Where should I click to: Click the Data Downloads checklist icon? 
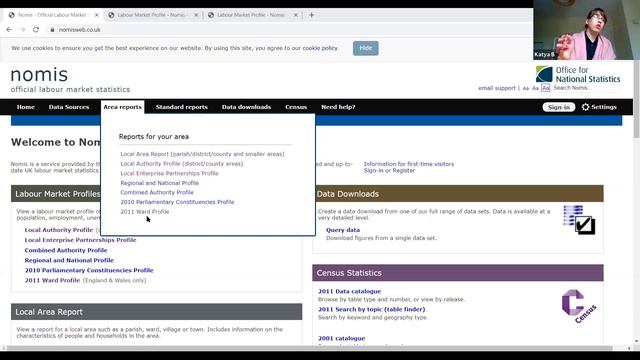(579, 220)
